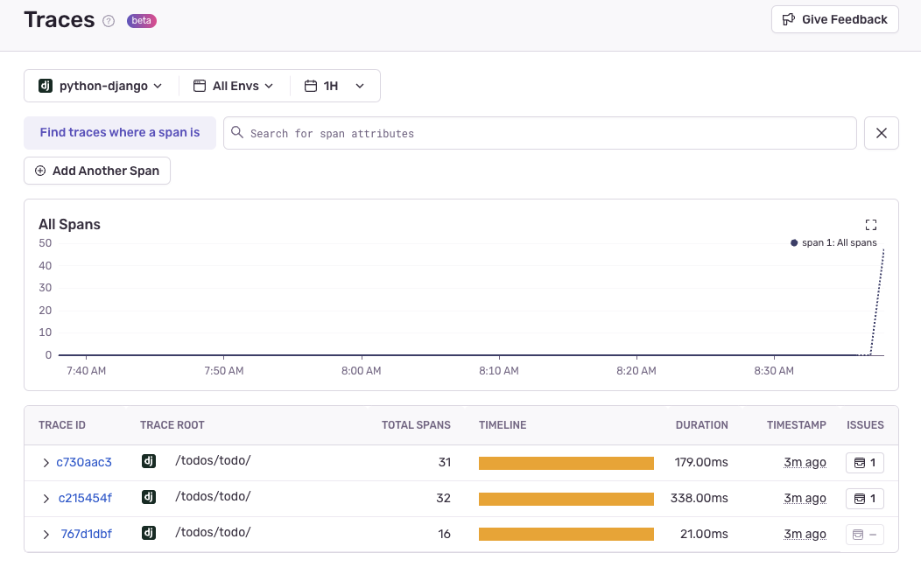The image size is (921, 588).
Task: Click the 338.00ms duration value
Action: (699, 498)
